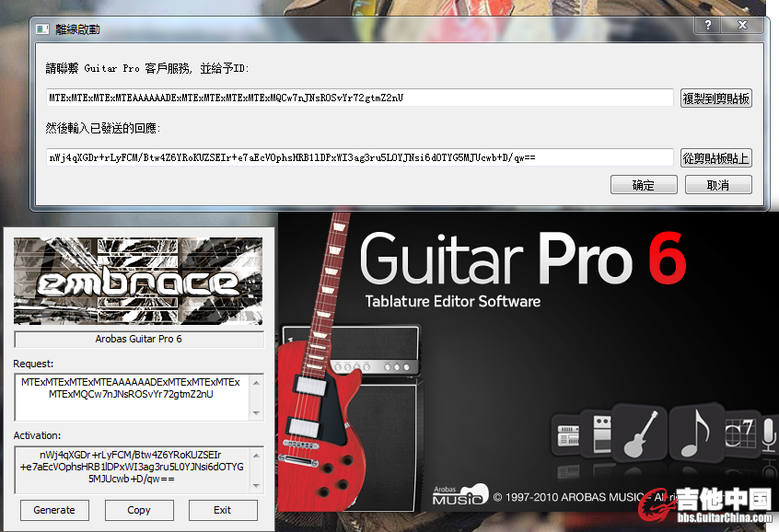This screenshot has height=532, width=779.
Task: Click the embrace banner image in the keygen
Action: tap(138, 281)
